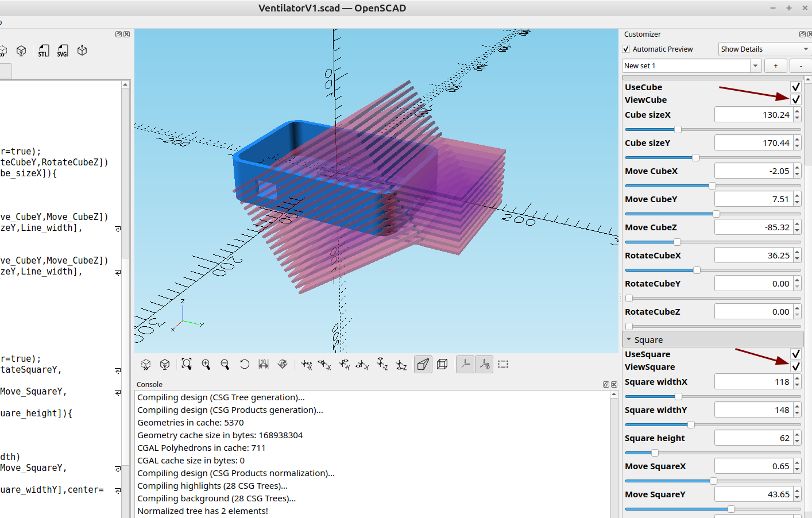Click the send to 3D print service icon
The image size is (812, 518).
point(82,51)
